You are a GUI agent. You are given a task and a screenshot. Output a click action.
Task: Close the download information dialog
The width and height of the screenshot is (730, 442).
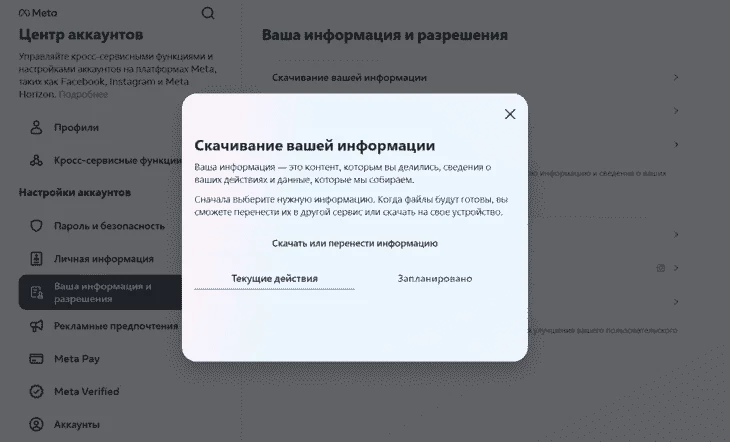(510, 114)
